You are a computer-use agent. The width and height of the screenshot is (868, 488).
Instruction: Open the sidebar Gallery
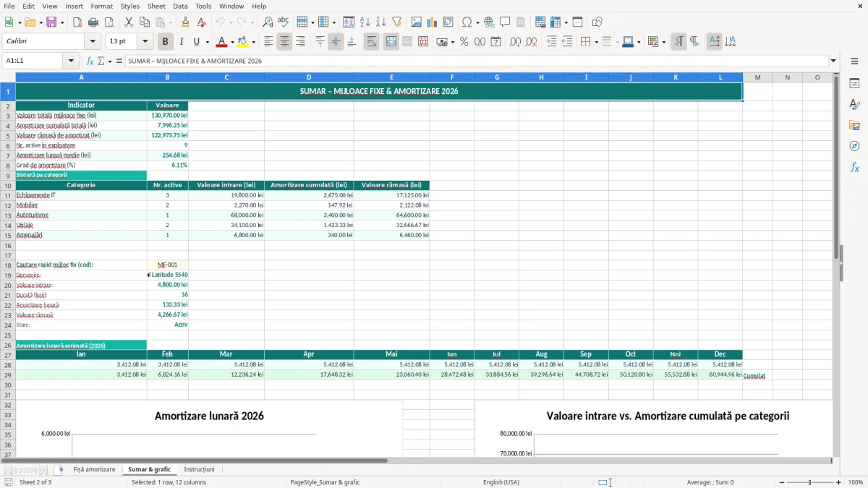pos(854,125)
